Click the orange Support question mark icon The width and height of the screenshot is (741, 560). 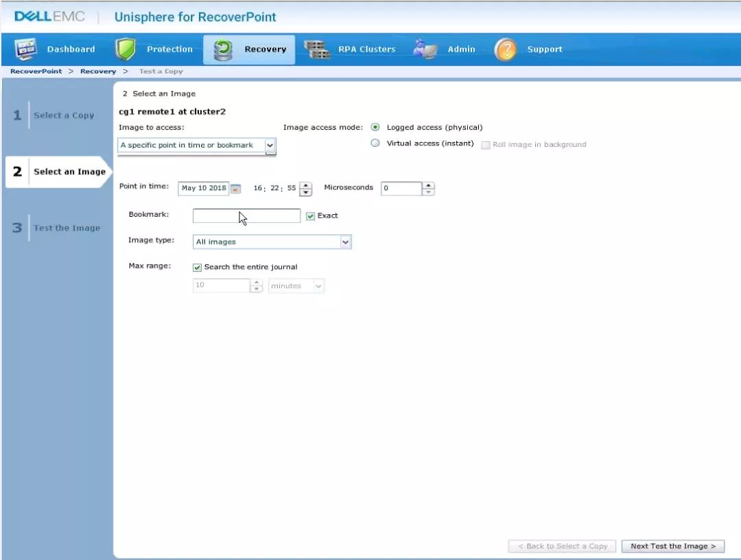[505, 49]
